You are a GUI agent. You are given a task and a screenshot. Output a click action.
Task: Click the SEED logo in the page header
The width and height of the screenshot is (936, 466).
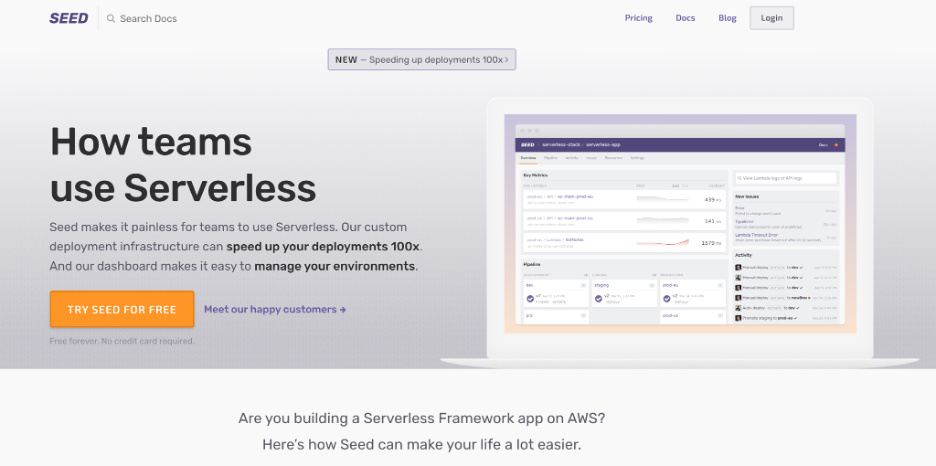pyautogui.click(x=69, y=18)
